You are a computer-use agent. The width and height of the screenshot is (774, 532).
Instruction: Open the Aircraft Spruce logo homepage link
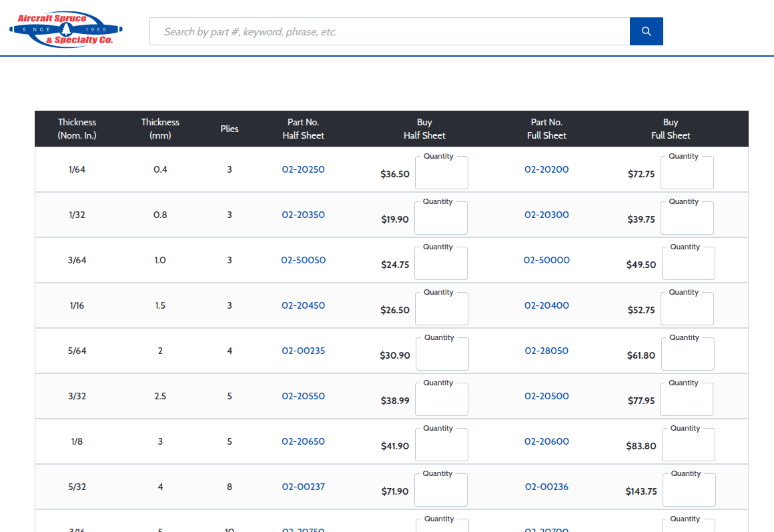65,29
